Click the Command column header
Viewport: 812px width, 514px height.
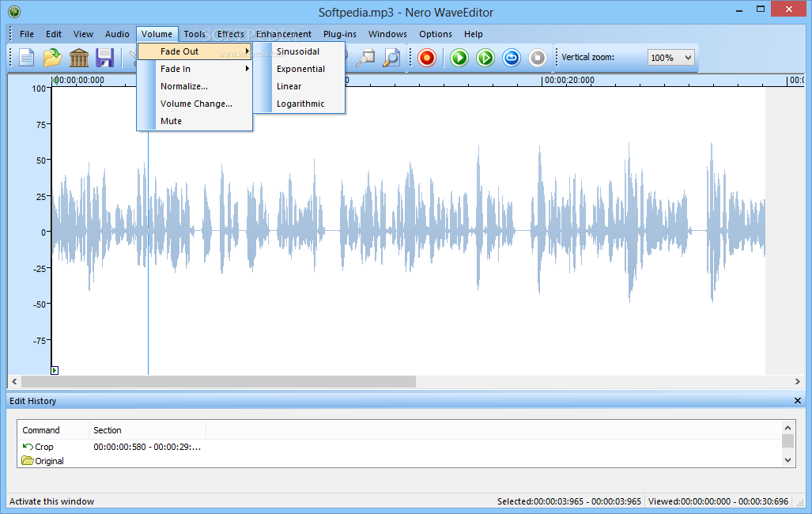53,430
